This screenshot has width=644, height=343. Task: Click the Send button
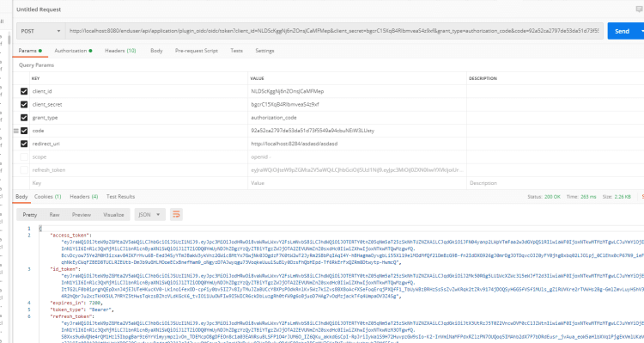tap(623, 31)
